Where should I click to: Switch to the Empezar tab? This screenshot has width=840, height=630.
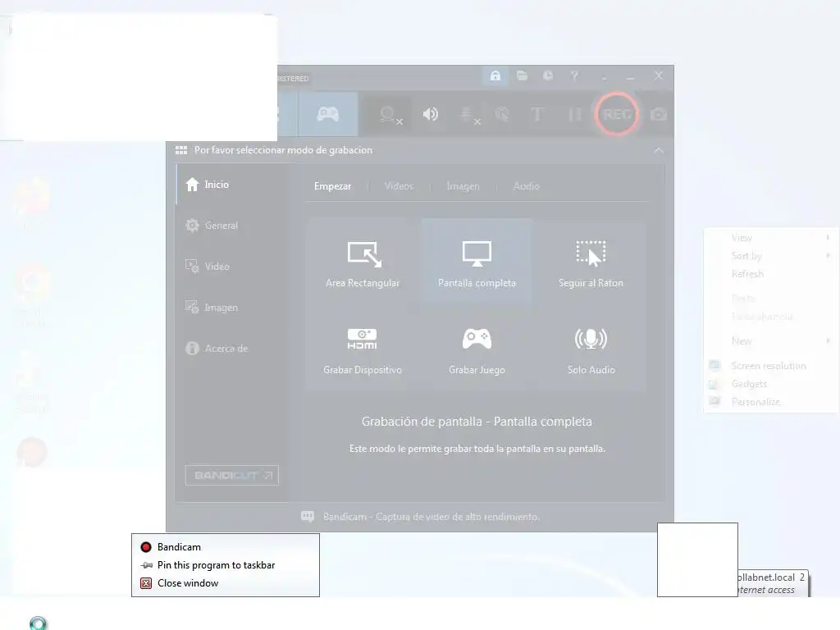(x=333, y=186)
